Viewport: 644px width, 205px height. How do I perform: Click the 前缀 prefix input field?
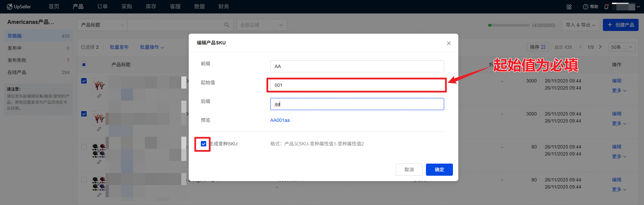[x=357, y=66]
